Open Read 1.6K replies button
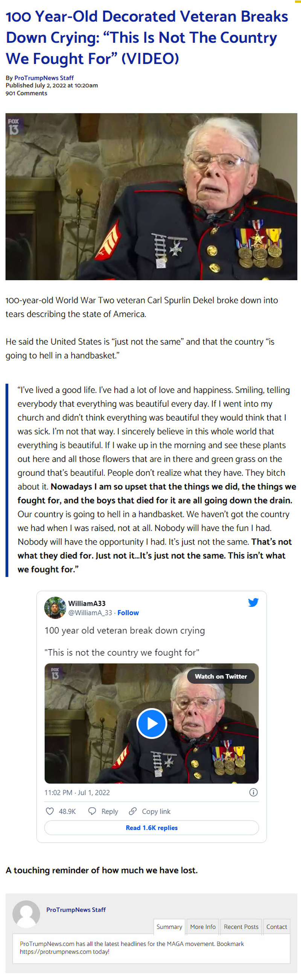This screenshot has width=301, height=980. (x=152, y=827)
